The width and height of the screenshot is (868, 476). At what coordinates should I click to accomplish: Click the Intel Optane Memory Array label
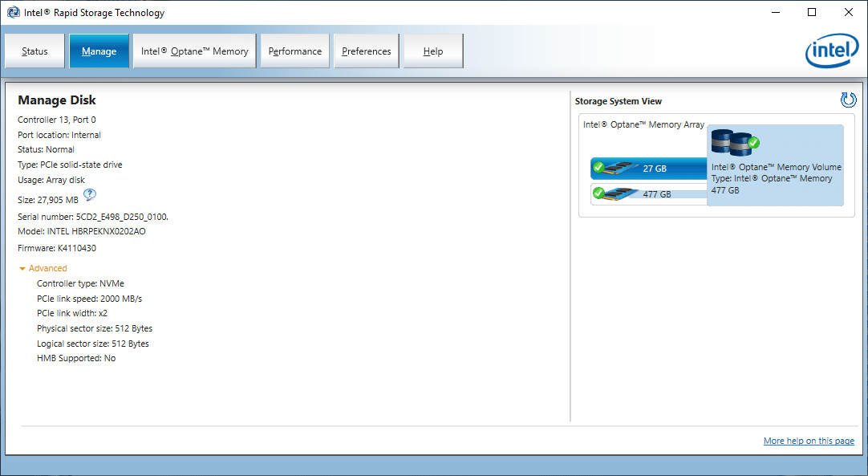pyautogui.click(x=643, y=124)
